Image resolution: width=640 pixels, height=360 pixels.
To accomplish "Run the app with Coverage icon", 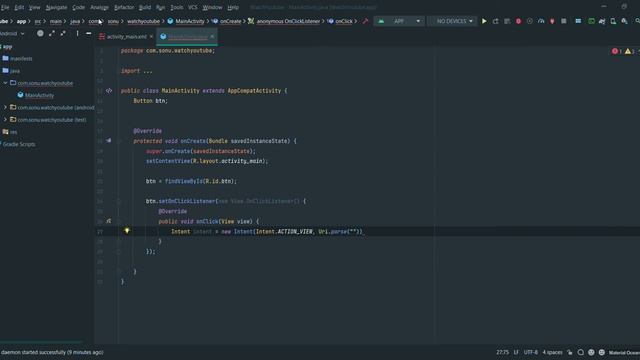I will [529, 21].
